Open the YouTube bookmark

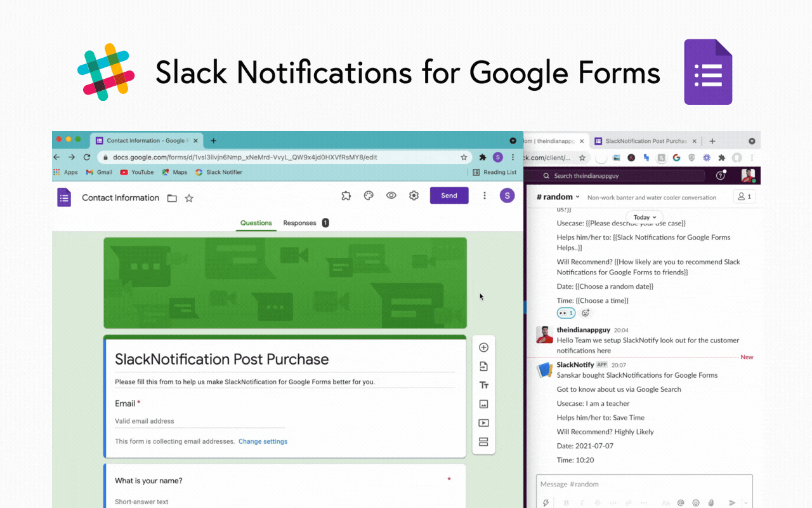click(137, 172)
